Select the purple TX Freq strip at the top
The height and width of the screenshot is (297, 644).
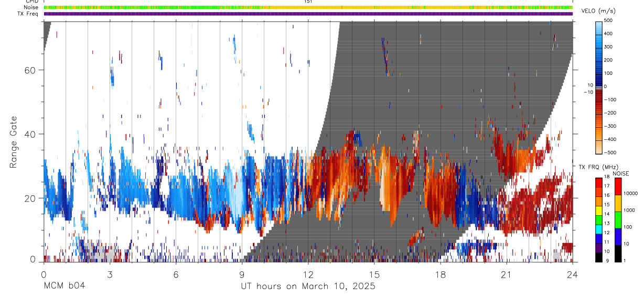(308, 14)
